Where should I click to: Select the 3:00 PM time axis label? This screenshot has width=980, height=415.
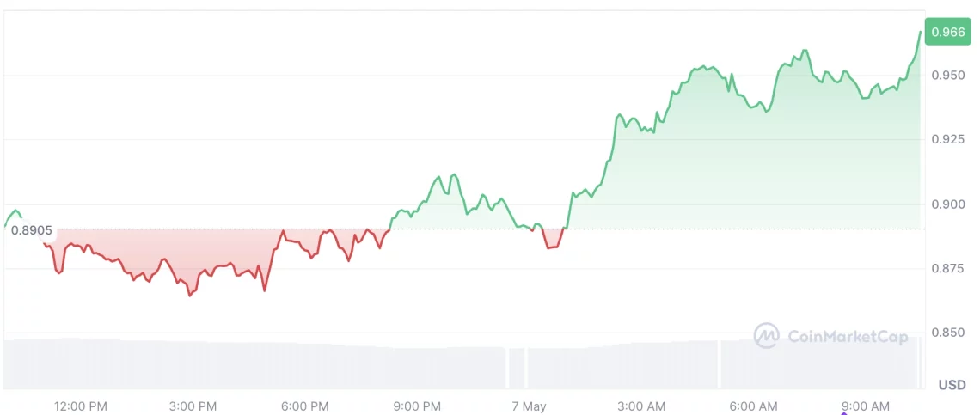pos(193,406)
